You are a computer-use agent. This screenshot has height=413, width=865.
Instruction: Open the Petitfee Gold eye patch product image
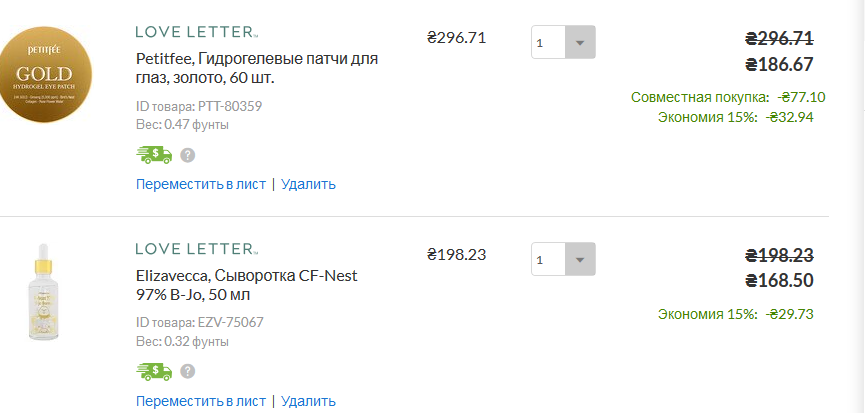pyautogui.click(x=45, y=74)
